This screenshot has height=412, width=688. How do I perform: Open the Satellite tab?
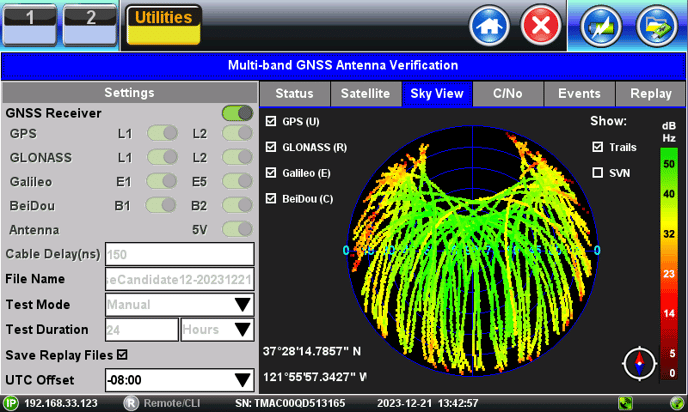pyautogui.click(x=365, y=94)
